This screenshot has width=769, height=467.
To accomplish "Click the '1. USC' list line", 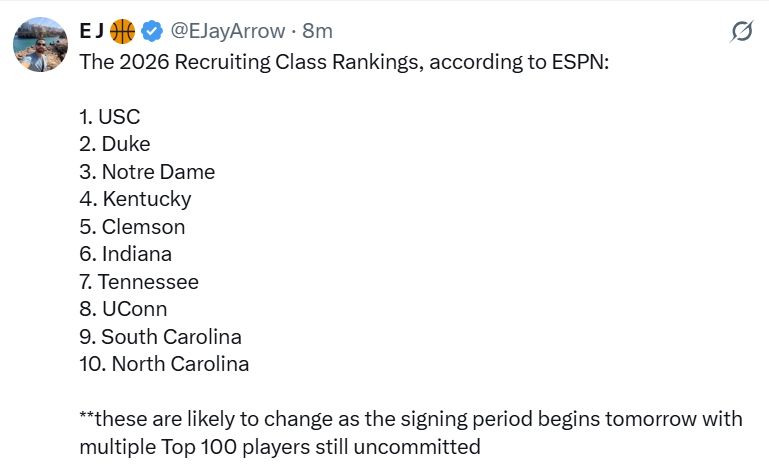I will pyautogui.click(x=109, y=116).
